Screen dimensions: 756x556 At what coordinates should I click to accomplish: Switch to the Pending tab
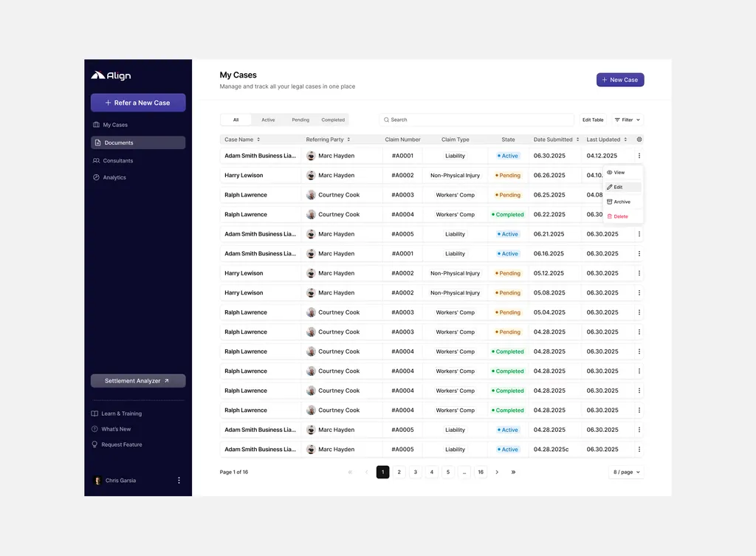300,120
